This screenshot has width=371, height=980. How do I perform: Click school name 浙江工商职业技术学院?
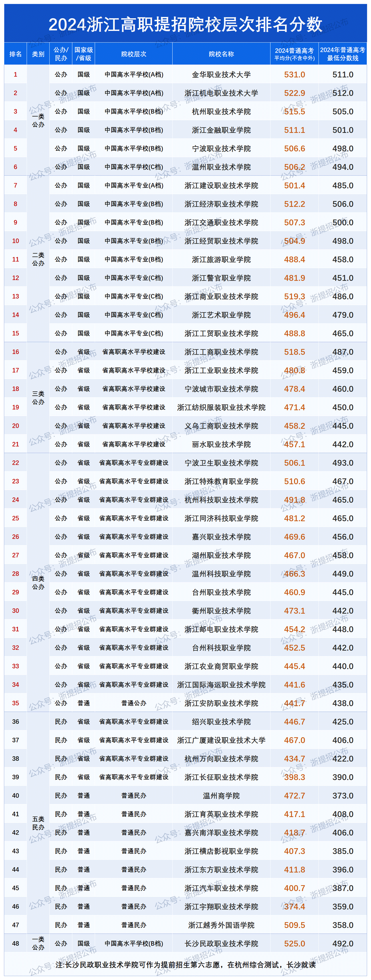[x=221, y=352]
